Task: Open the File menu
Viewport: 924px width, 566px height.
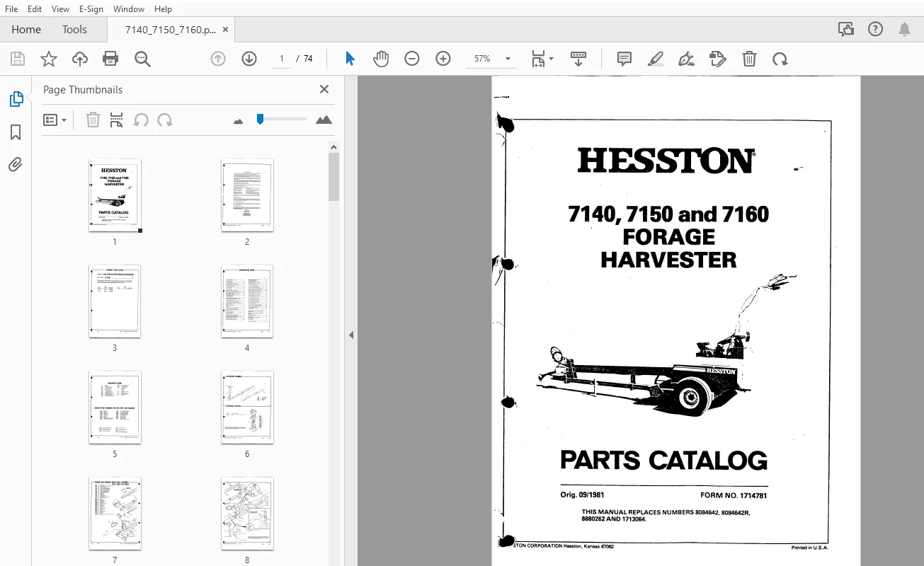Action: 11,9
